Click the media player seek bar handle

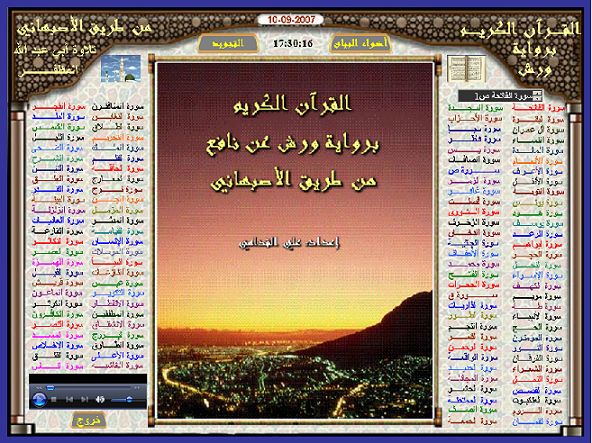click(x=51, y=388)
